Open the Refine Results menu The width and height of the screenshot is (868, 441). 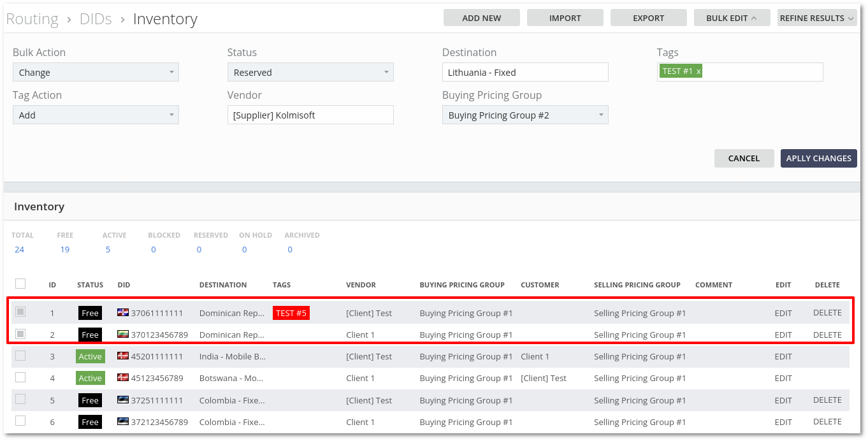coord(816,18)
